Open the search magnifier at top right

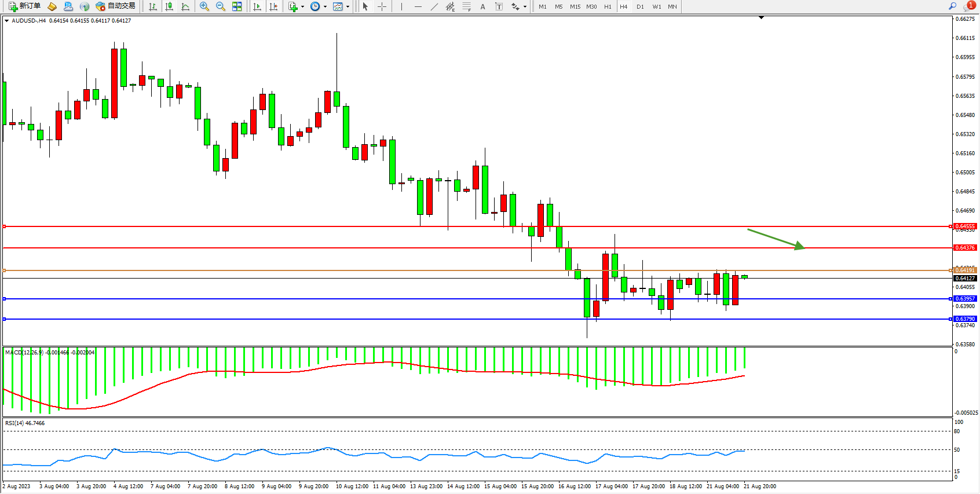click(x=952, y=6)
